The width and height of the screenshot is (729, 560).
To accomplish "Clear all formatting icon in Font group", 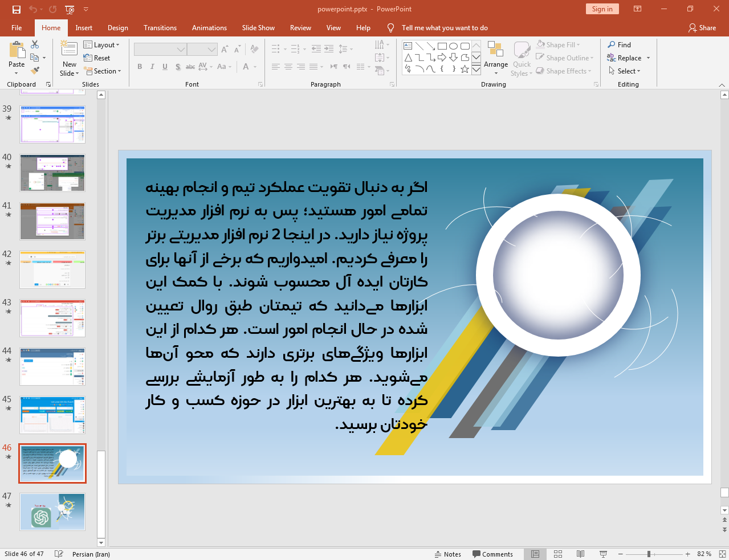I will pyautogui.click(x=254, y=50).
